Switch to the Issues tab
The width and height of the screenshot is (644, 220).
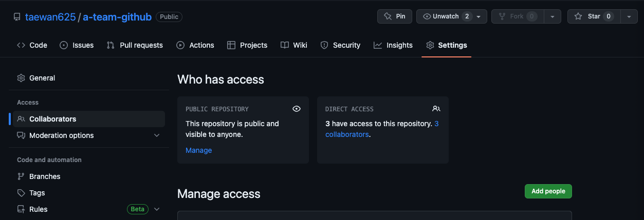point(77,45)
